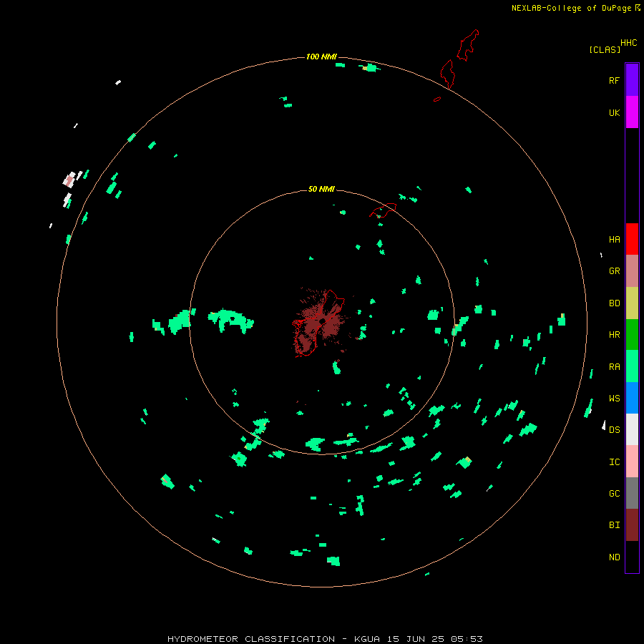Screen dimensions: 644x644
Task: Select the GR dusty-pink legend swatch
Action: pos(632,271)
